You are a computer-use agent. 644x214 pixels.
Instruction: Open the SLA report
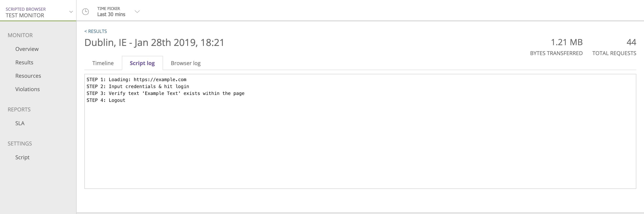(20, 123)
